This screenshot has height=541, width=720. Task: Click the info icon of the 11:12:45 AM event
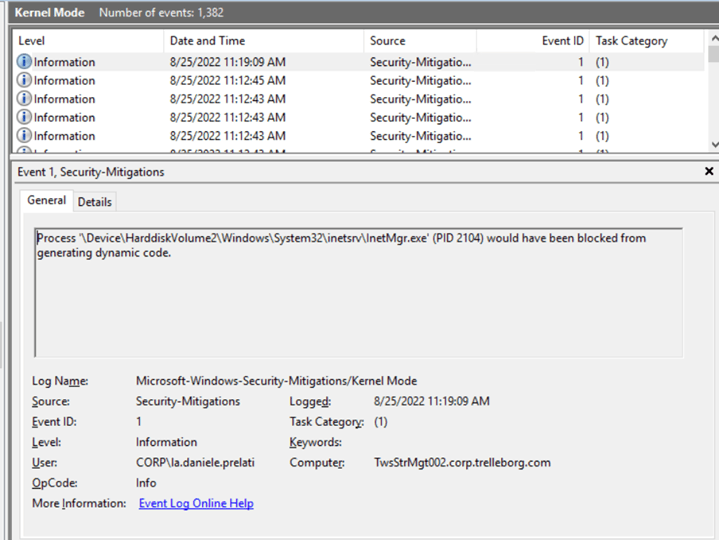pyautogui.click(x=24, y=80)
